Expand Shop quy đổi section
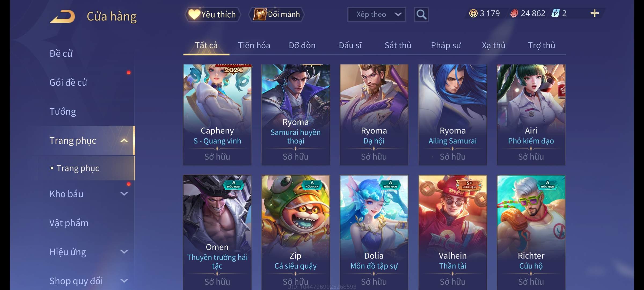 [x=124, y=281]
